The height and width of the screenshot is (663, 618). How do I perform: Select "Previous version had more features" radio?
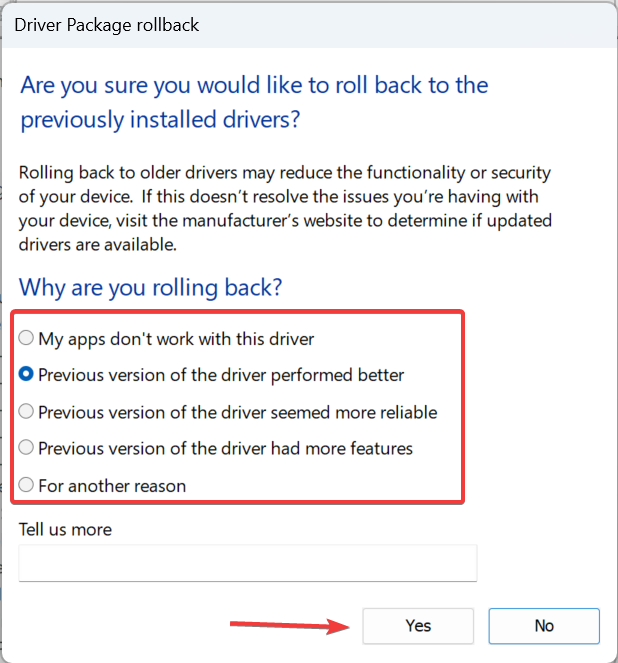click(225, 448)
